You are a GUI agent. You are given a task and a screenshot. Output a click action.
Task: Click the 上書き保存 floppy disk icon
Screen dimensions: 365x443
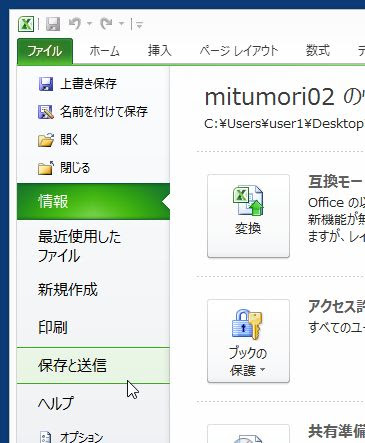[46, 84]
